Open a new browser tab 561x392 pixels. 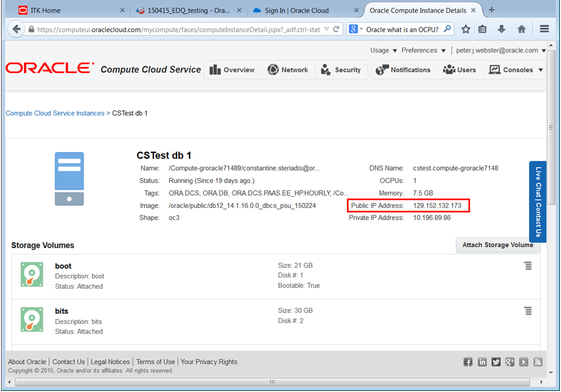[492, 10]
